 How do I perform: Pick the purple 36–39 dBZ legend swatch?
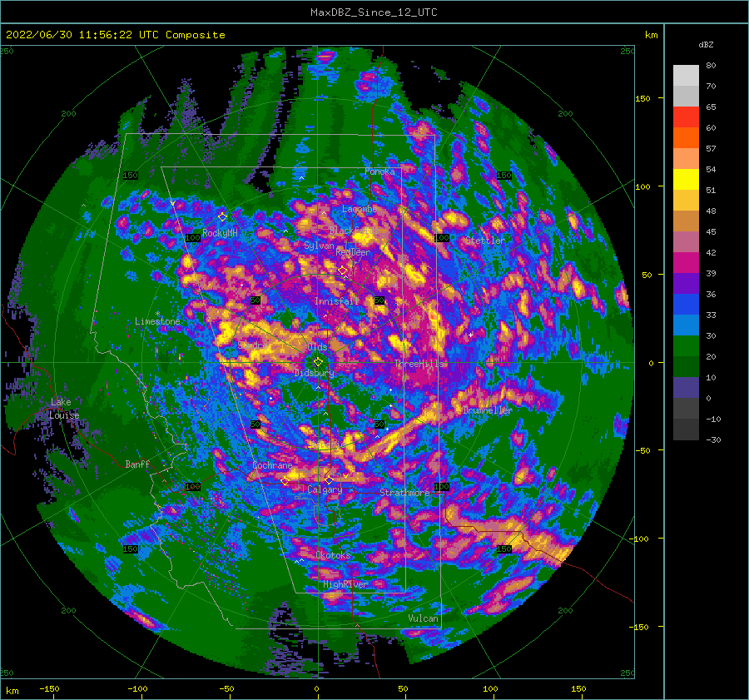(x=686, y=284)
